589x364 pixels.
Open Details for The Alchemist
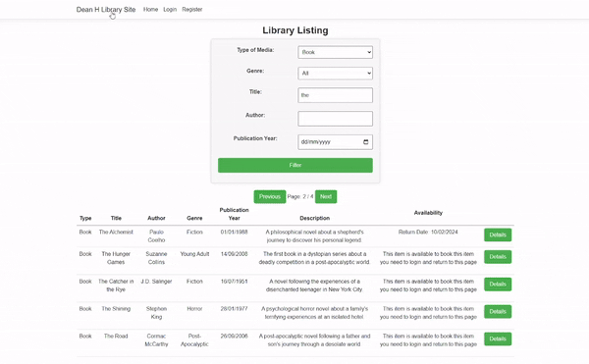pyautogui.click(x=498, y=234)
